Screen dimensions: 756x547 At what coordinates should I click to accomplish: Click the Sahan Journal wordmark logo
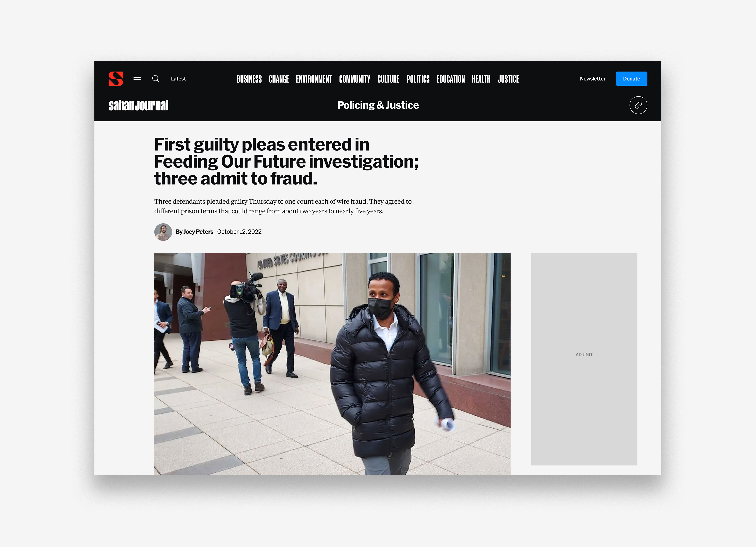click(x=138, y=105)
